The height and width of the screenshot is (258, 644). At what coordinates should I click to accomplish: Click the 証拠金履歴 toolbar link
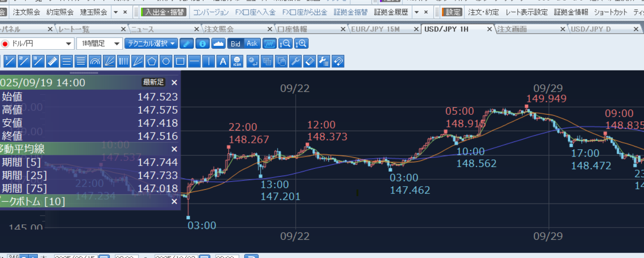pyautogui.click(x=391, y=12)
